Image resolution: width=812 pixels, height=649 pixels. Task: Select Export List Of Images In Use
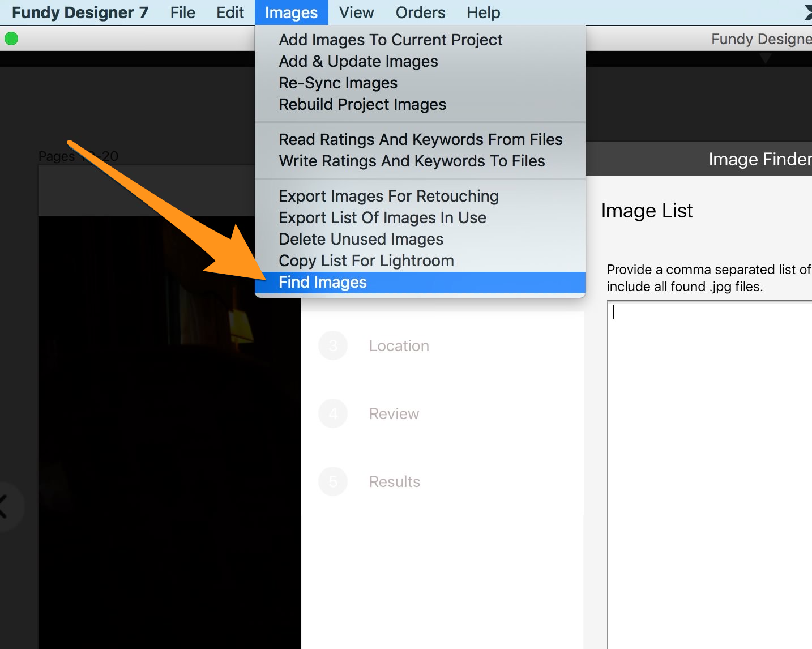[x=420, y=217]
